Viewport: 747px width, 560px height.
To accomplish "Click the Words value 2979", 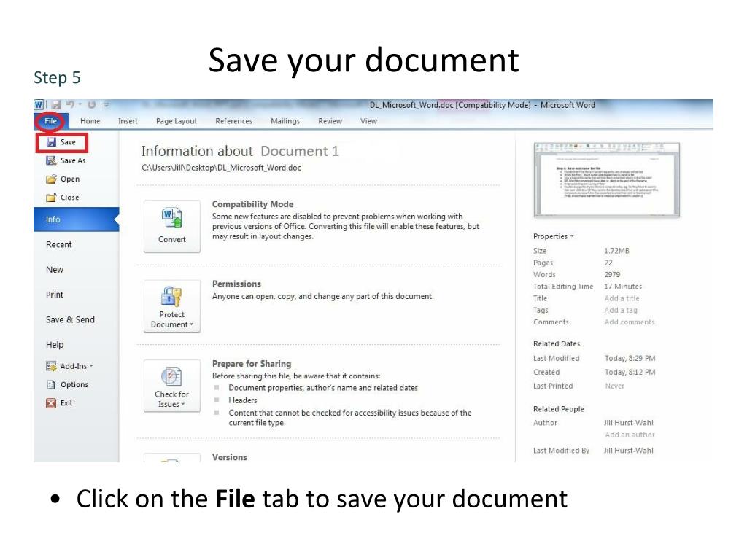I will point(612,274).
